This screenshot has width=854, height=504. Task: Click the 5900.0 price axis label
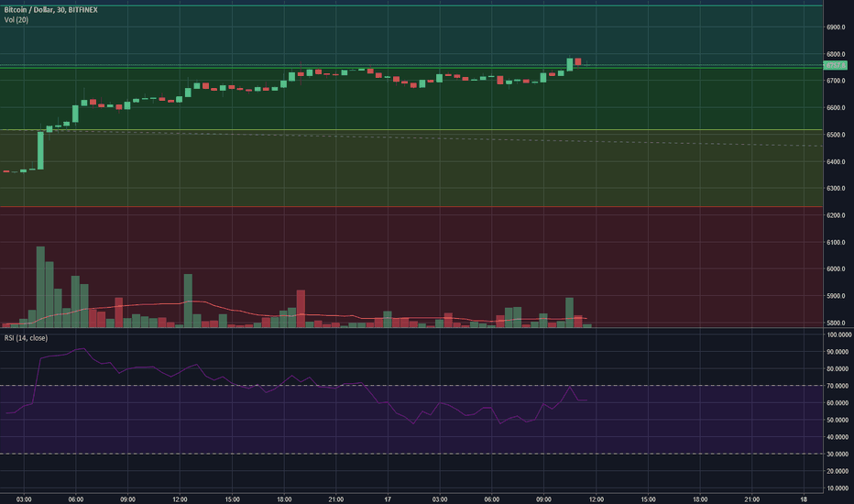click(x=836, y=296)
